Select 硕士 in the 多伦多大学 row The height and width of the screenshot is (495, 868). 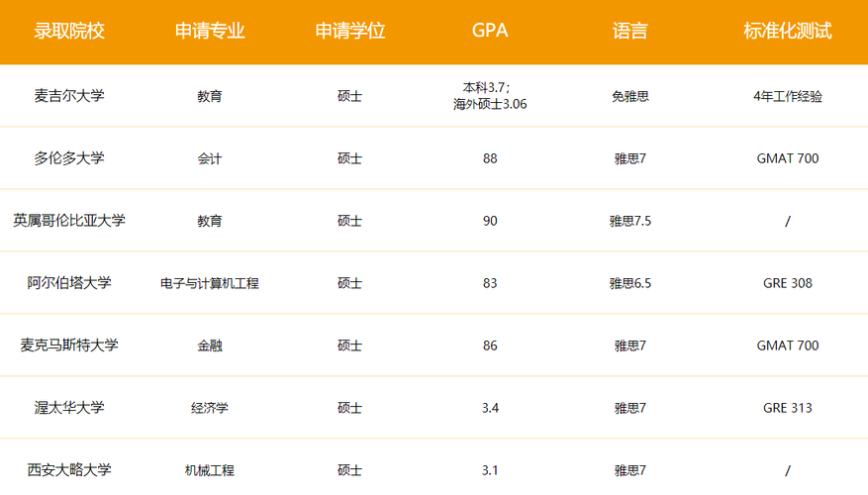[349, 159]
